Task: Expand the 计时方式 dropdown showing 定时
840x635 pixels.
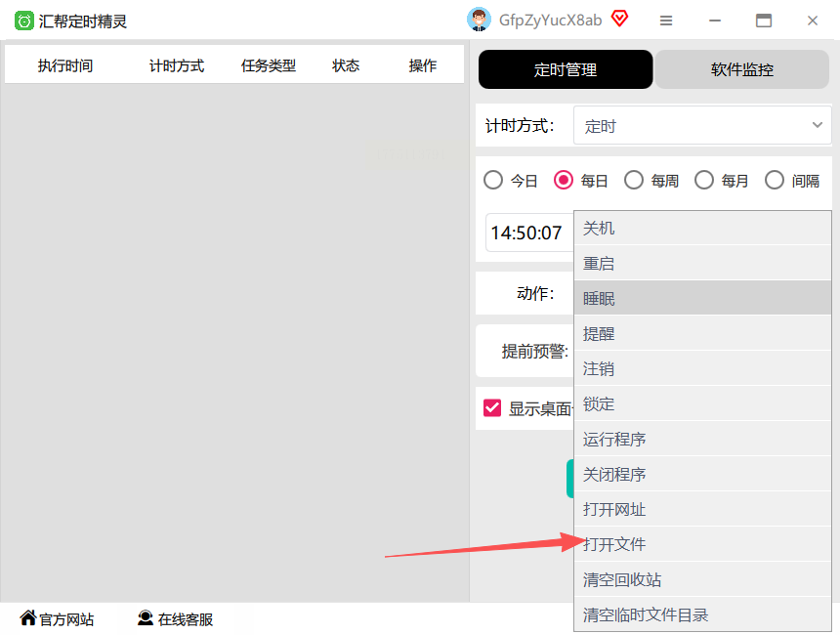Action: pyautogui.click(x=701, y=125)
